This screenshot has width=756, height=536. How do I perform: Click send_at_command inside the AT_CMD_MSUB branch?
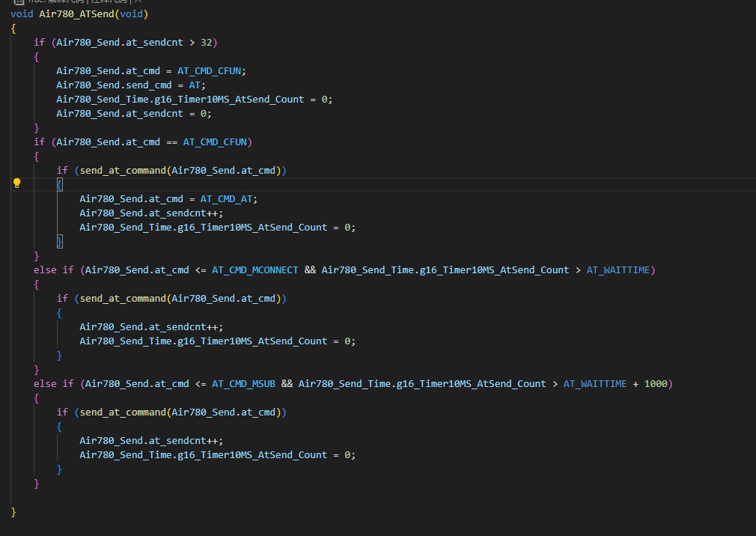coord(123,412)
